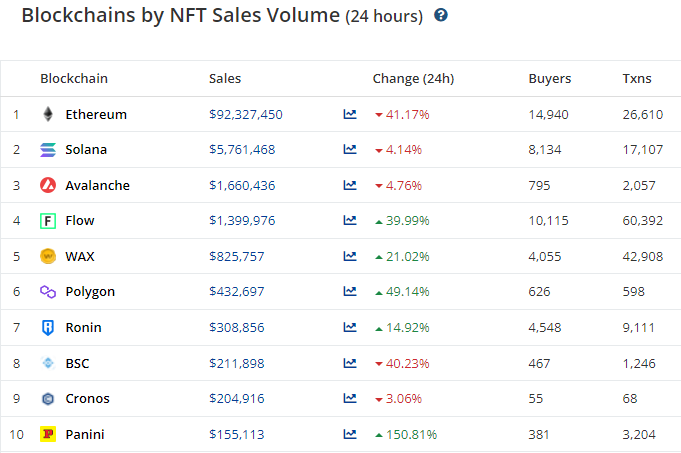681x453 pixels.
Task: Sort by the Sales column header
Action: click(x=225, y=78)
